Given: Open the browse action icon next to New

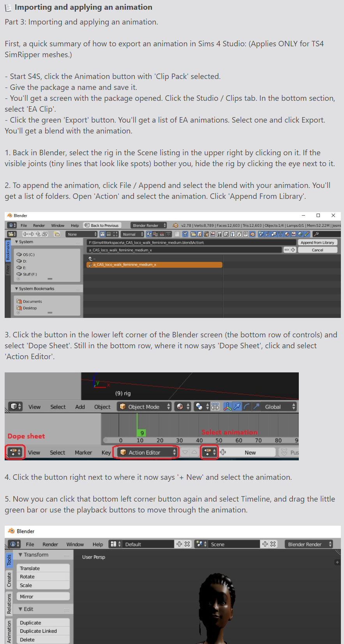Looking at the screenshot, I should coord(209,452).
